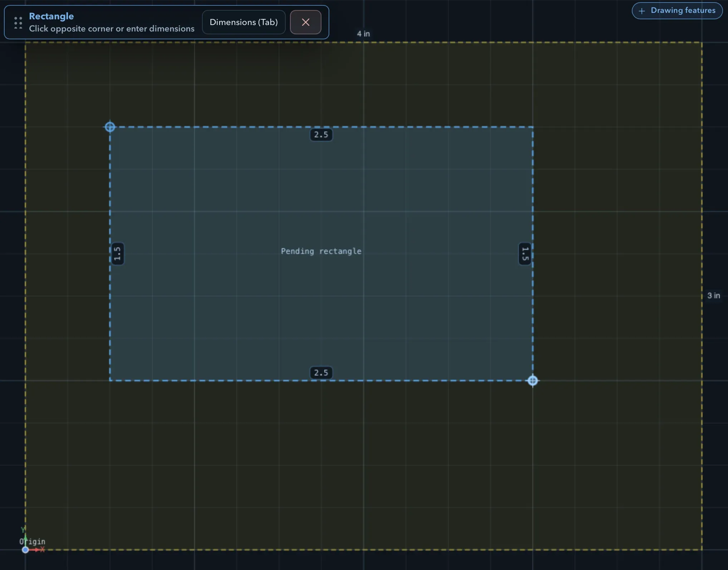Click the 'Click opposite corner or enter dimensions' hint
728x570 pixels.
[112, 29]
